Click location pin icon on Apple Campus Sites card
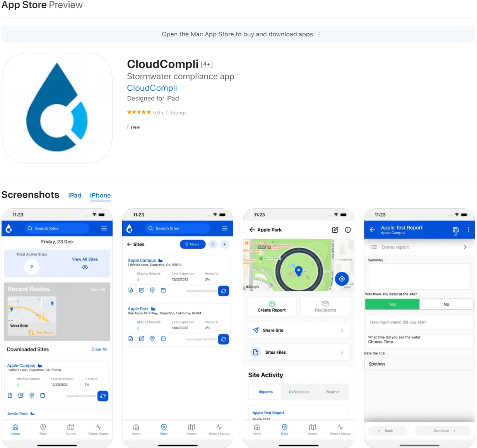The height and width of the screenshot is (448, 477). pos(152,290)
